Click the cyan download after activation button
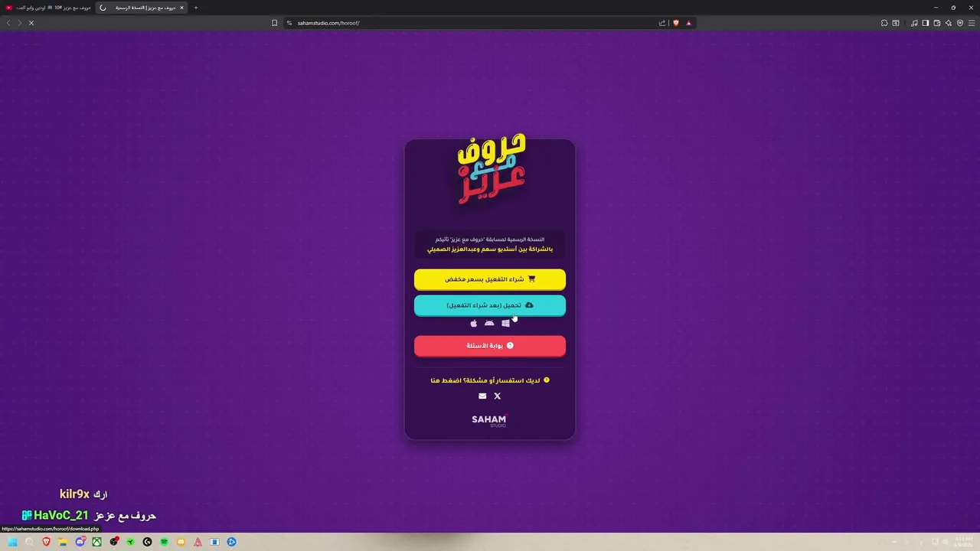The height and width of the screenshot is (551, 980). pos(490,305)
